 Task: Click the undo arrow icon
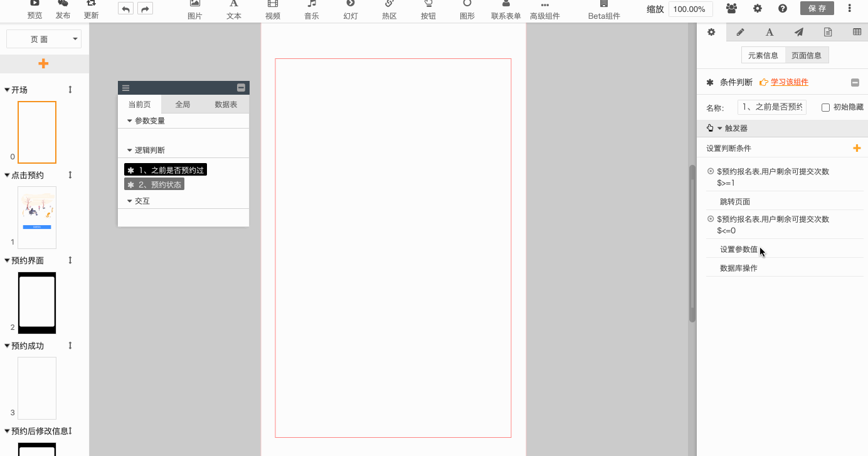125,9
